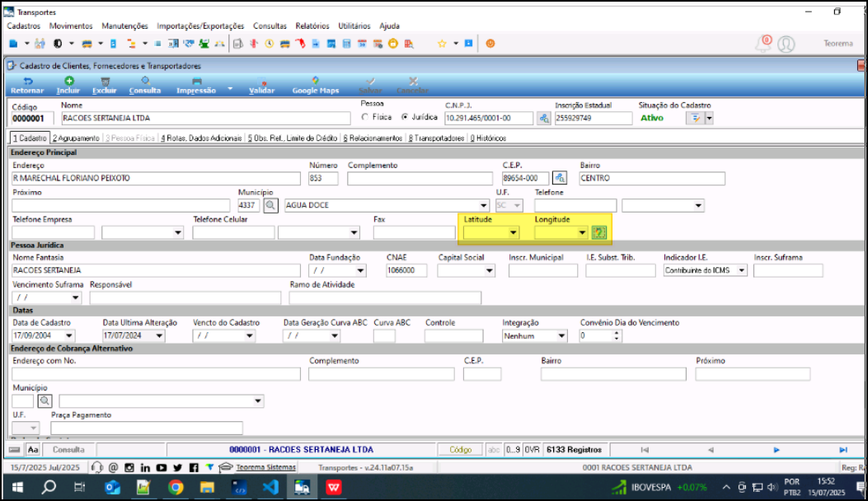Open the user profile icon near Teorema
This screenshot has height=501, width=868.
pyautogui.click(x=786, y=44)
